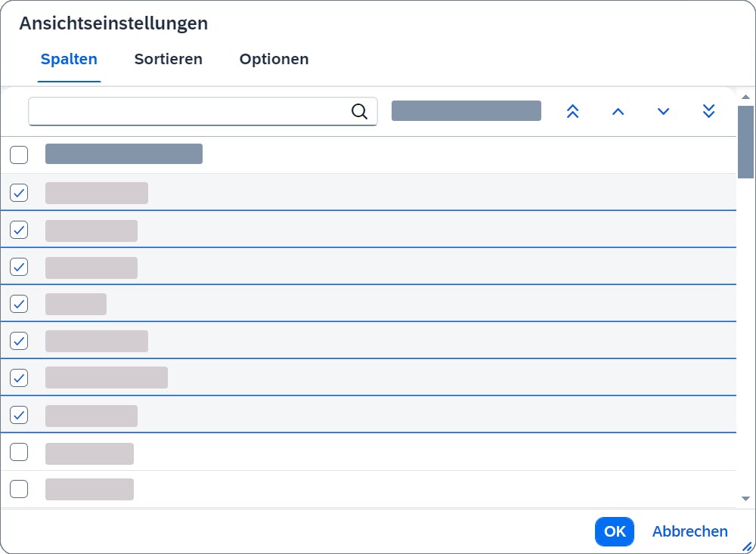Screen dimensions: 756x554
Task: Move selected column up one position
Action: point(618,112)
